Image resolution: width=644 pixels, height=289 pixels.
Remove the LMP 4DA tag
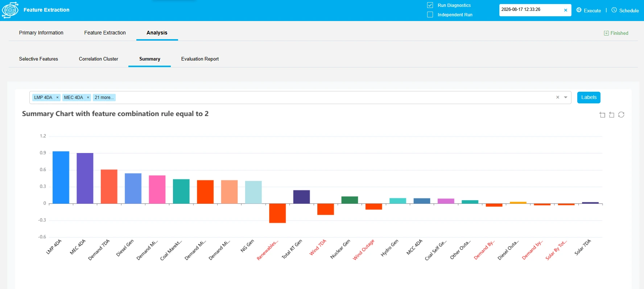57,98
